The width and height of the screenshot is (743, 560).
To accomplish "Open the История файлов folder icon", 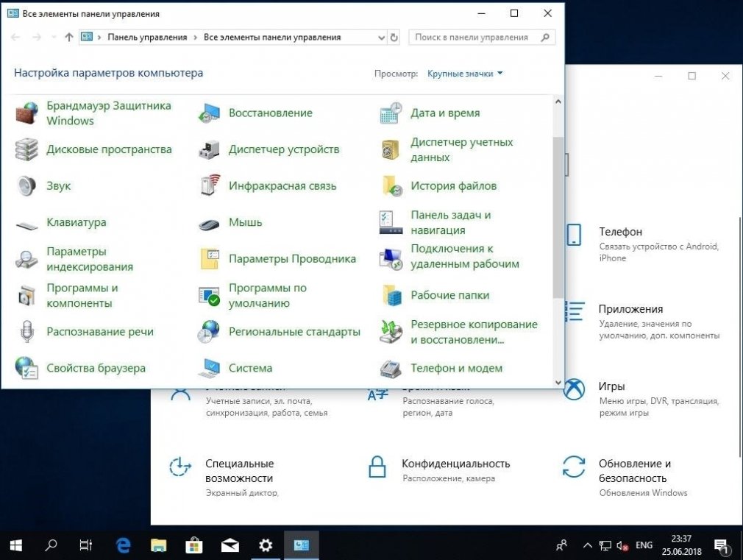I will (x=392, y=186).
